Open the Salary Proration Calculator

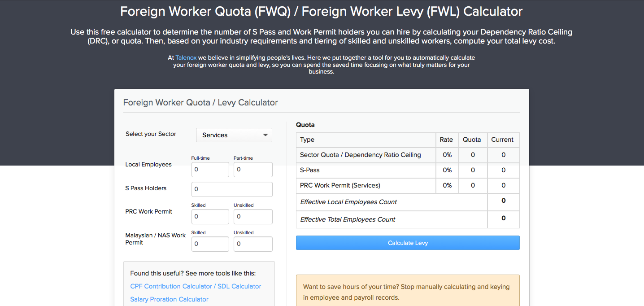point(169,299)
